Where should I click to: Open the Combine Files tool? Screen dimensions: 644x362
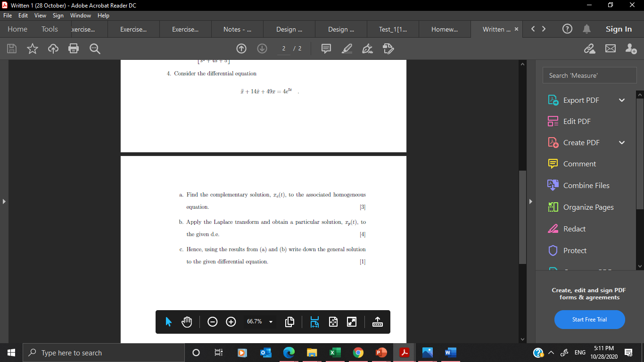pos(585,185)
